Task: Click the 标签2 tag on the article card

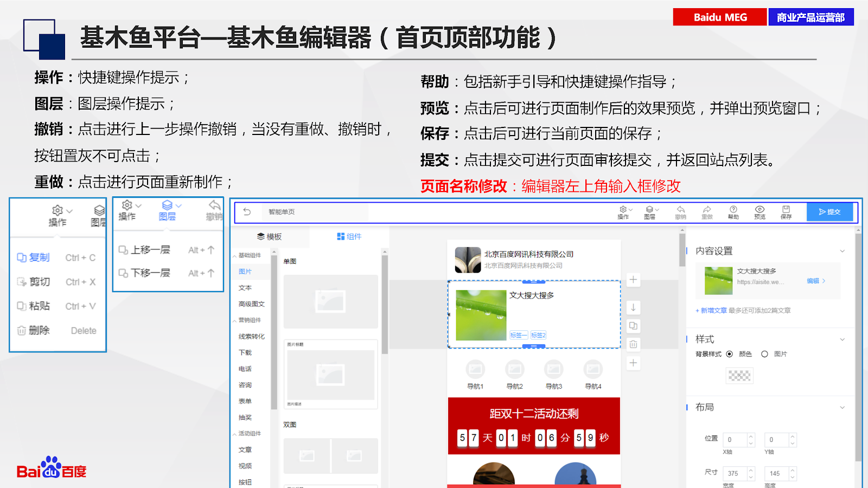Action: tap(538, 336)
